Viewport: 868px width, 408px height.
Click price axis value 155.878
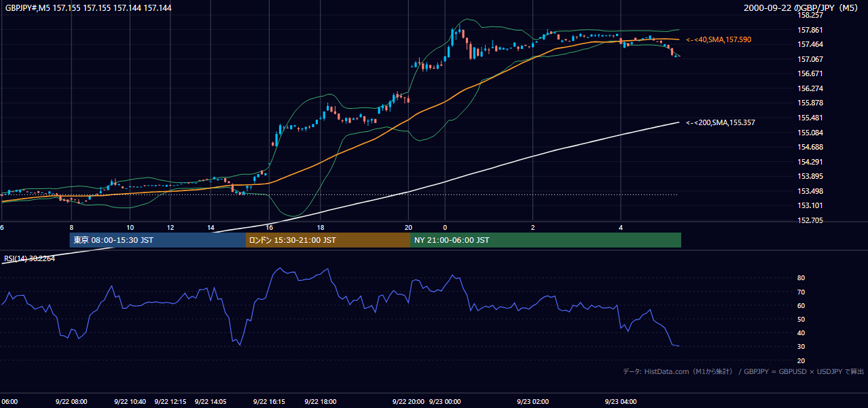tap(810, 103)
